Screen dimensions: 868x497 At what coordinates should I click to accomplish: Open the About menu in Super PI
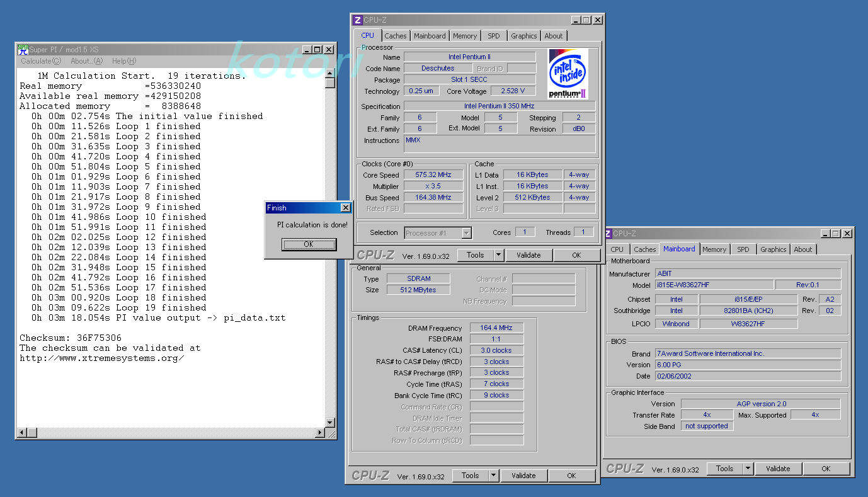coord(86,61)
